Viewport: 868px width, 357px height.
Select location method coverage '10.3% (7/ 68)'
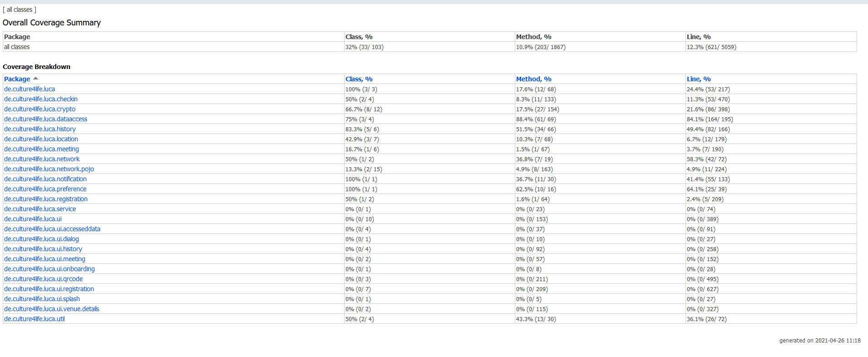[534, 139]
